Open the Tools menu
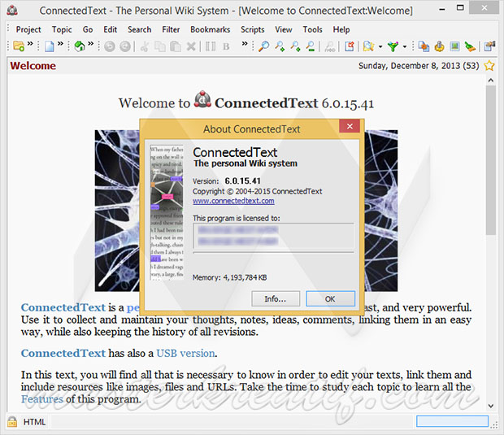 (x=312, y=29)
